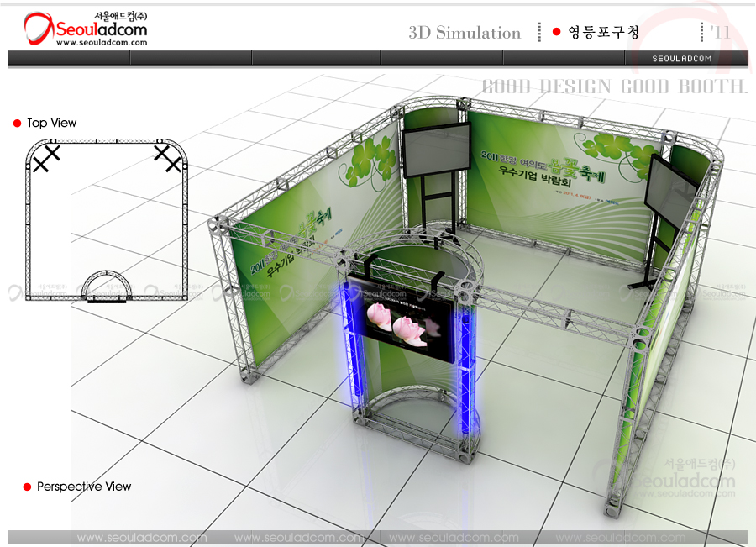Click the red bullet beside Top View
The image size is (756, 547).
pos(17,124)
